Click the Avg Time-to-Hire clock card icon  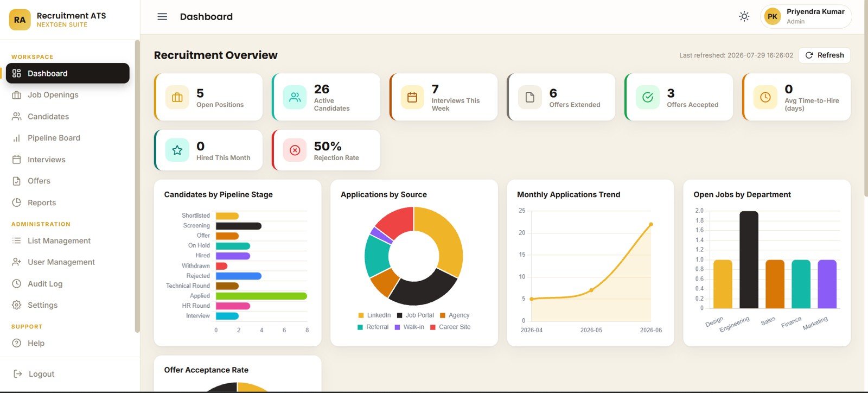[765, 97]
